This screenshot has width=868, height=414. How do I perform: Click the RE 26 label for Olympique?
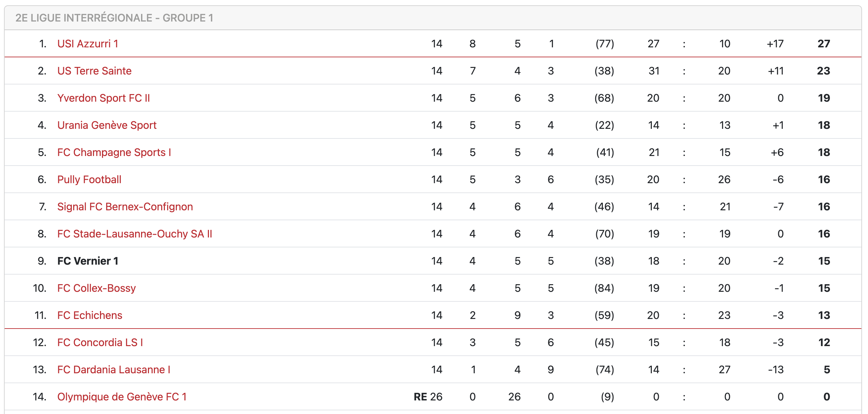coord(428,397)
